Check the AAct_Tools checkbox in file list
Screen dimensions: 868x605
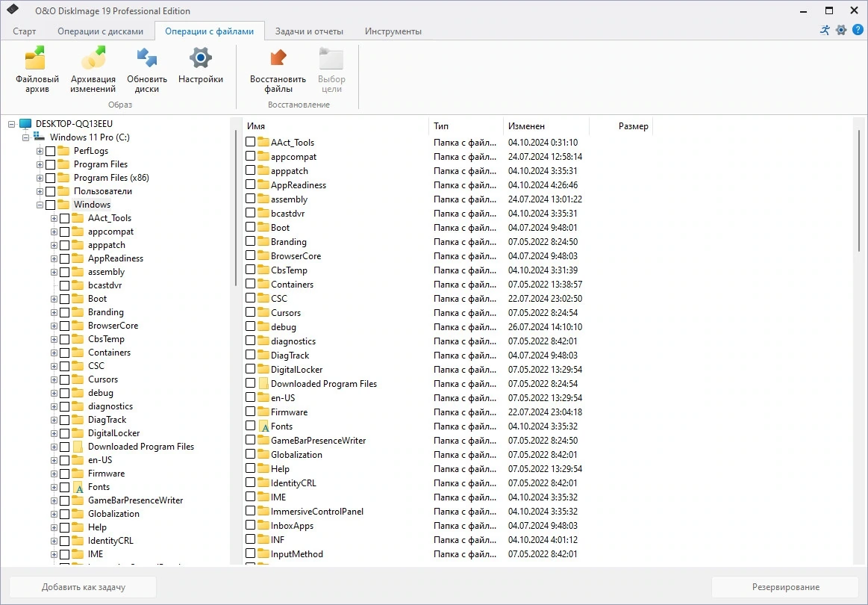250,142
